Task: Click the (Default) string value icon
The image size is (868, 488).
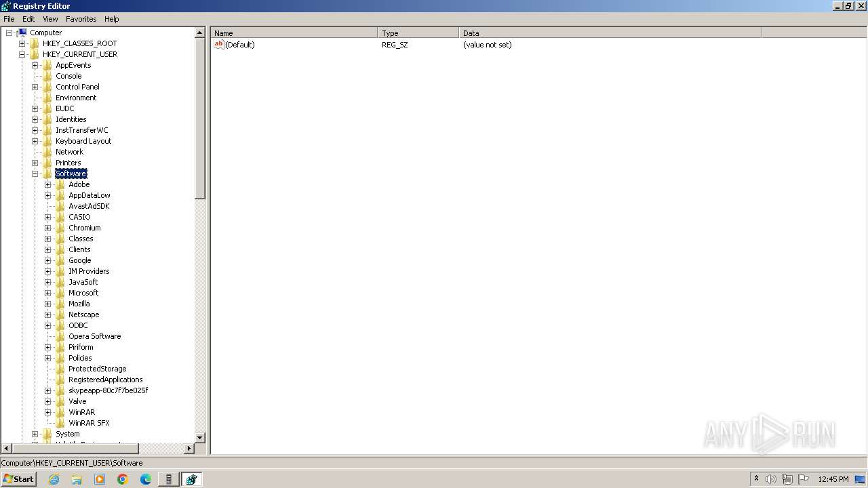Action: 219,44
